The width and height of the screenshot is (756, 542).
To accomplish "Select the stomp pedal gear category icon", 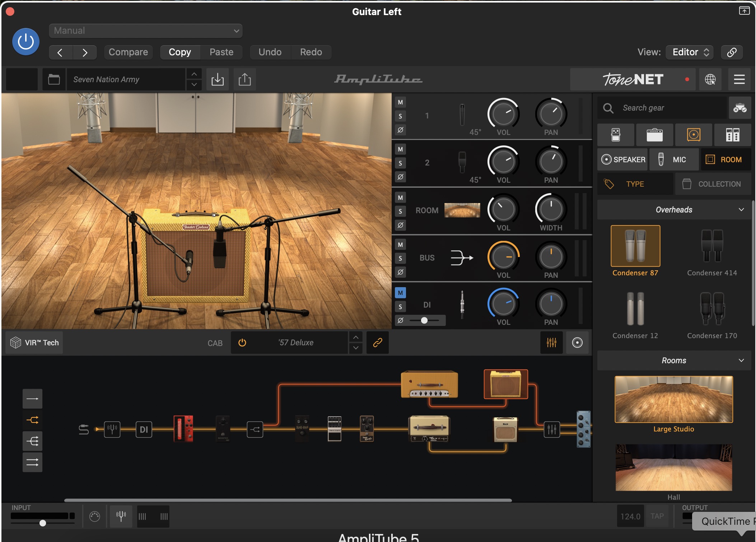I will 616,135.
